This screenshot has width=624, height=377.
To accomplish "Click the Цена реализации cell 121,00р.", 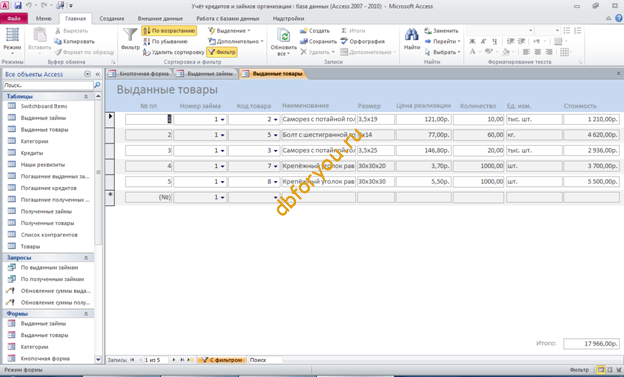I will click(423, 119).
